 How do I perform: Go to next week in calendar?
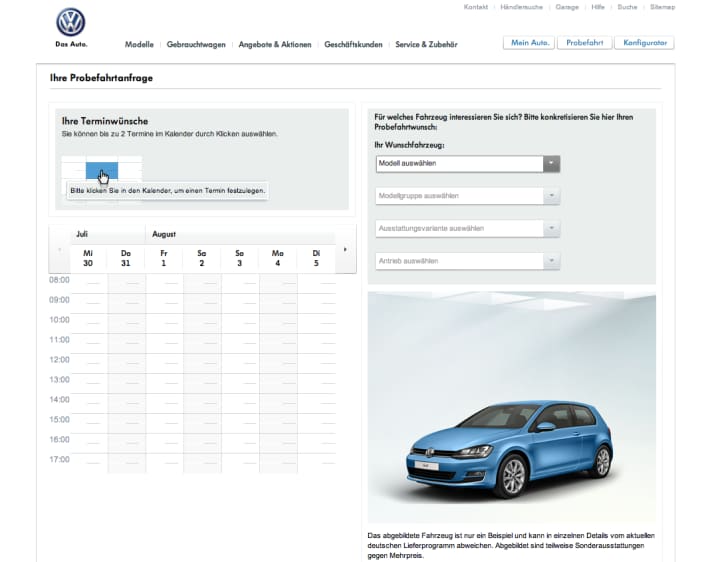coord(346,249)
